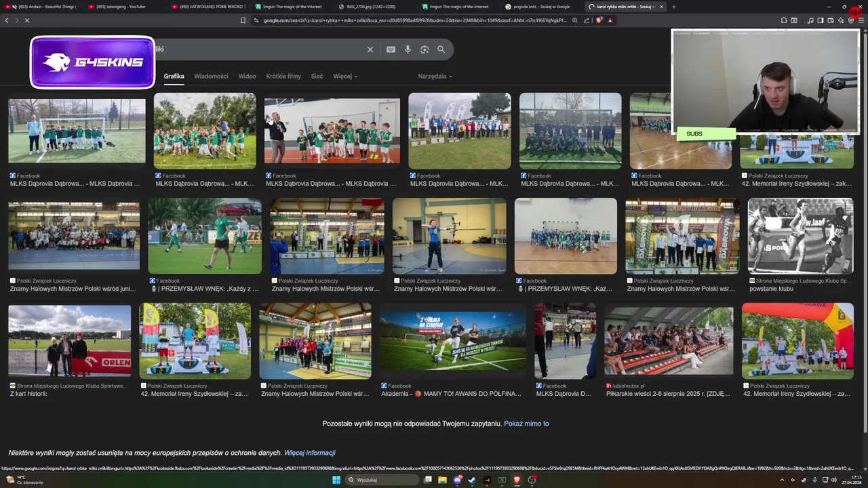This screenshot has width=868, height=488.
Task: Open the photo of kids in green jerseys celebrating outdoors
Action: (205, 131)
